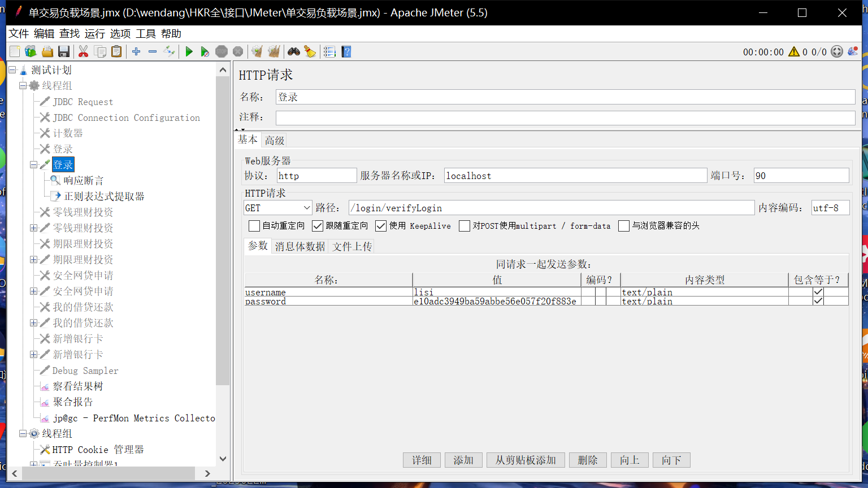Open the 运行 menu
This screenshot has height=488, width=868.
coord(95,34)
